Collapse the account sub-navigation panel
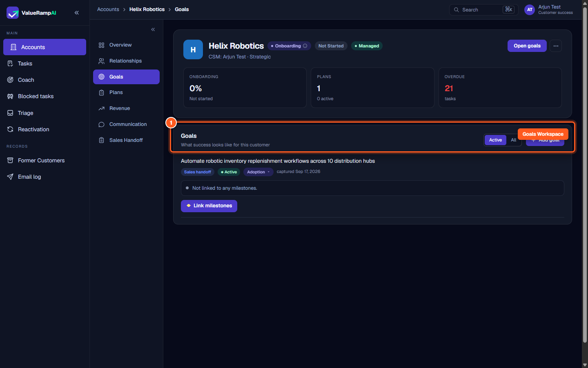The image size is (588, 368). pyautogui.click(x=153, y=29)
